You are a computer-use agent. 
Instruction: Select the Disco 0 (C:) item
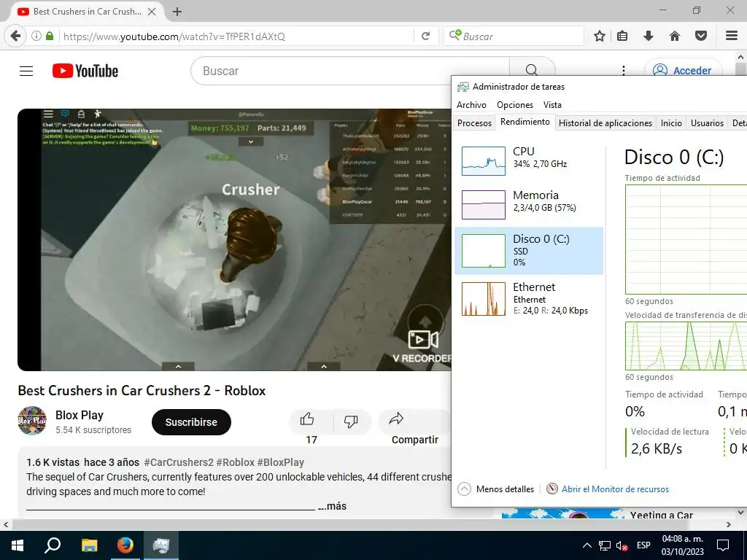pos(529,251)
